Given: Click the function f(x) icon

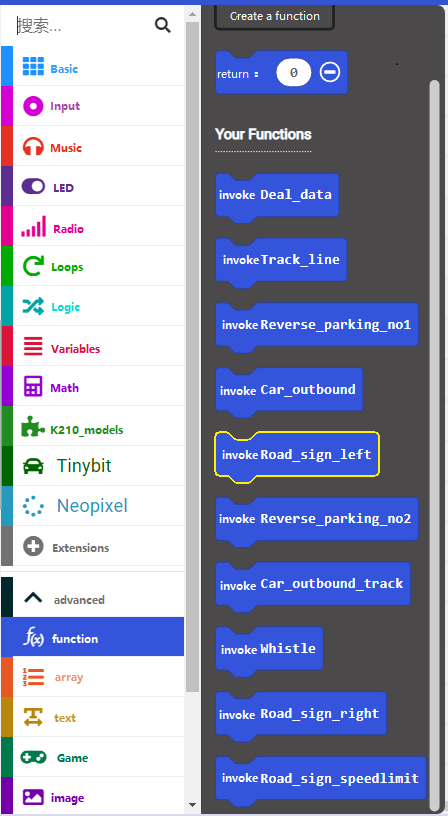Looking at the screenshot, I should [x=34, y=637].
